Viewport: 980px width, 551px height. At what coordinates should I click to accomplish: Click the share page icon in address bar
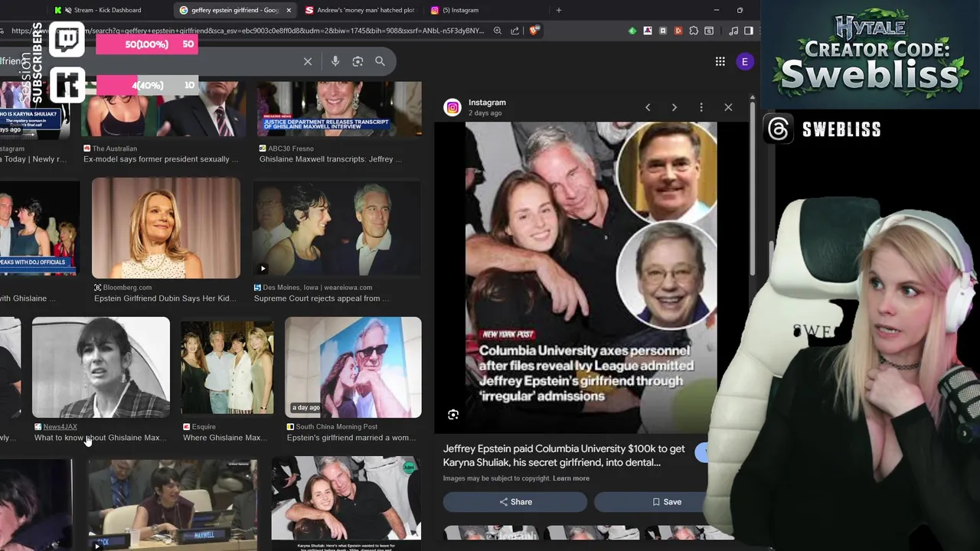coord(515,31)
